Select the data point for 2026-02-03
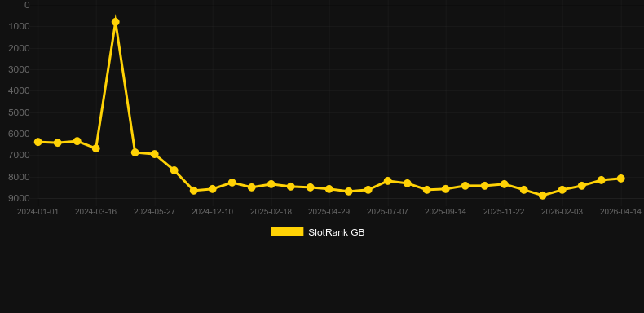The image size is (644, 313). click(562, 190)
